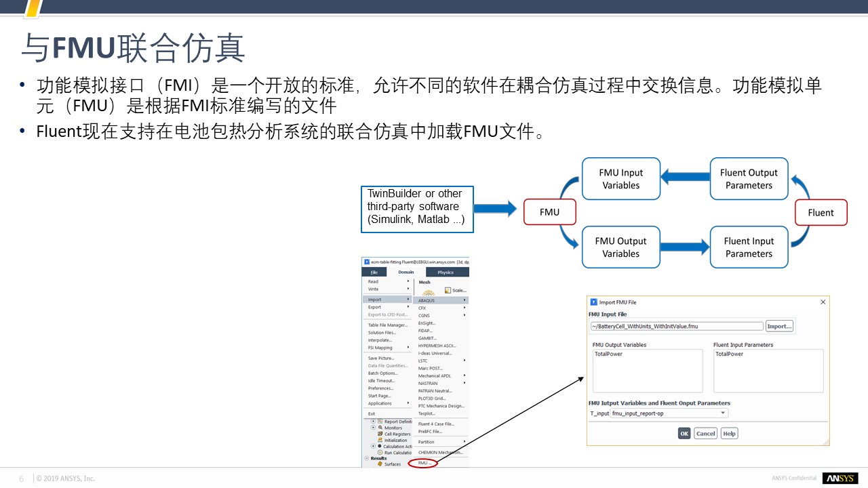Open the Write submenu
This screenshot has width=868, height=488.
[x=388, y=289]
